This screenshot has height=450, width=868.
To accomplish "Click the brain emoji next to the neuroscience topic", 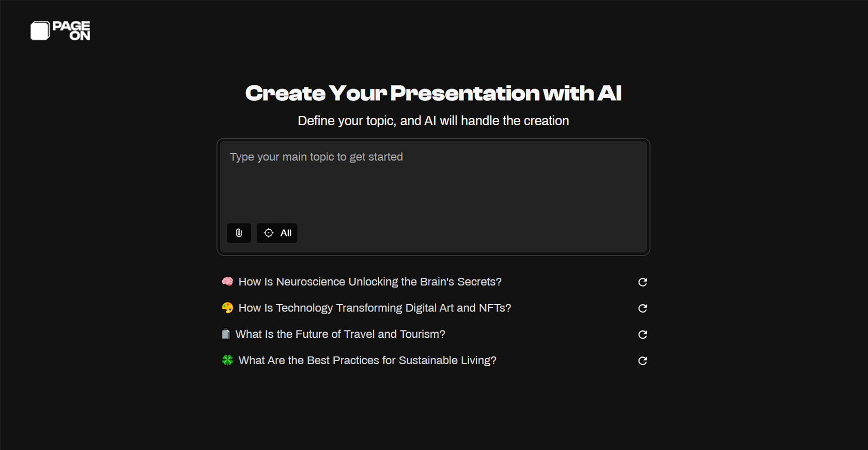I will [227, 281].
